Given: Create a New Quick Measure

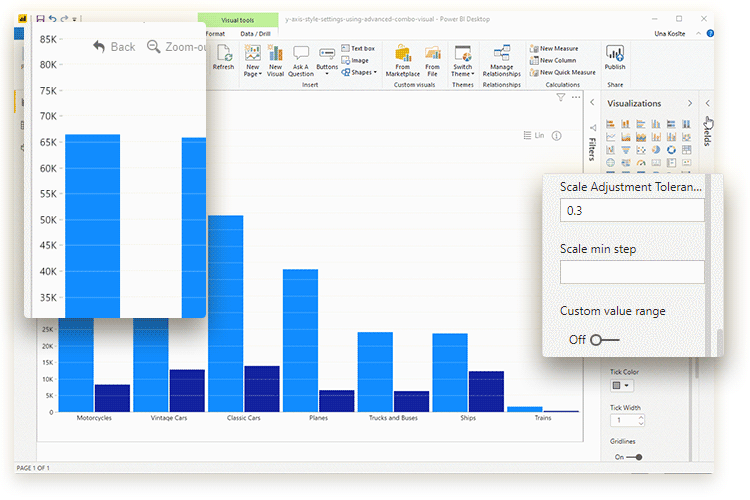Looking at the screenshot, I should pyautogui.click(x=562, y=72).
